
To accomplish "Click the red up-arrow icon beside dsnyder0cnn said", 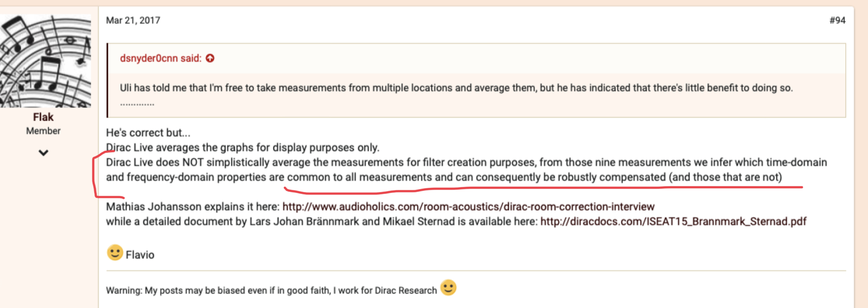I will [210, 58].
